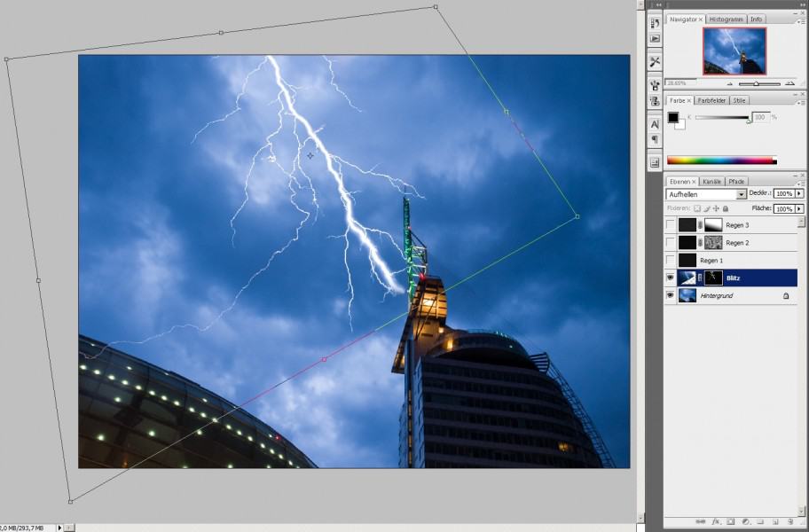
Task: Open the Character panel icon (A)
Action: [655, 125]
